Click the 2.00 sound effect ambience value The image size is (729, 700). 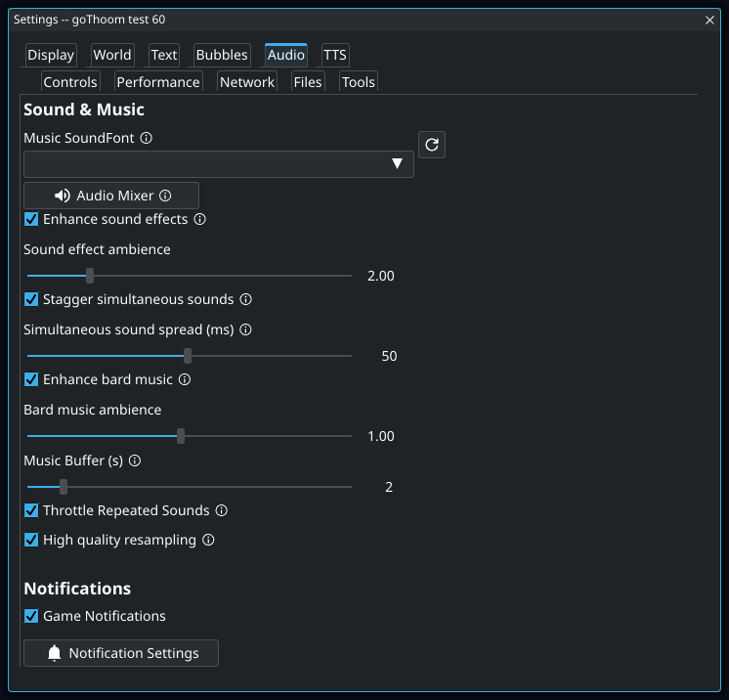coord(381,276)
